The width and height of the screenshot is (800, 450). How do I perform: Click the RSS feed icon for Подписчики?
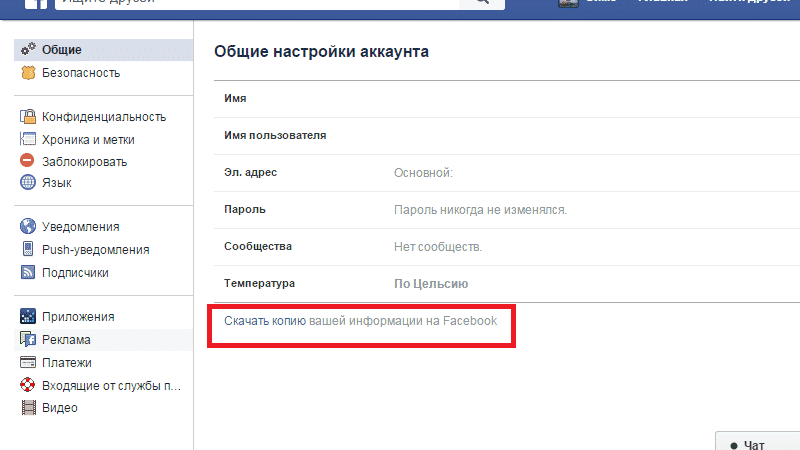(x=28, y=272)
